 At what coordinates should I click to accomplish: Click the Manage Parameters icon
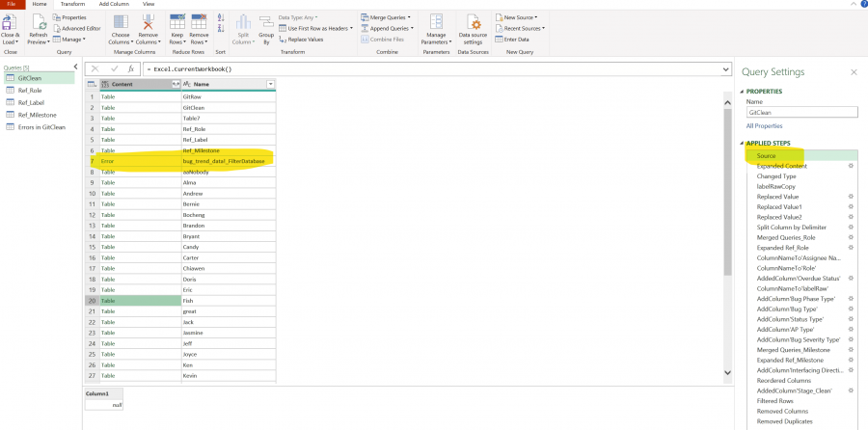[436, 22]
